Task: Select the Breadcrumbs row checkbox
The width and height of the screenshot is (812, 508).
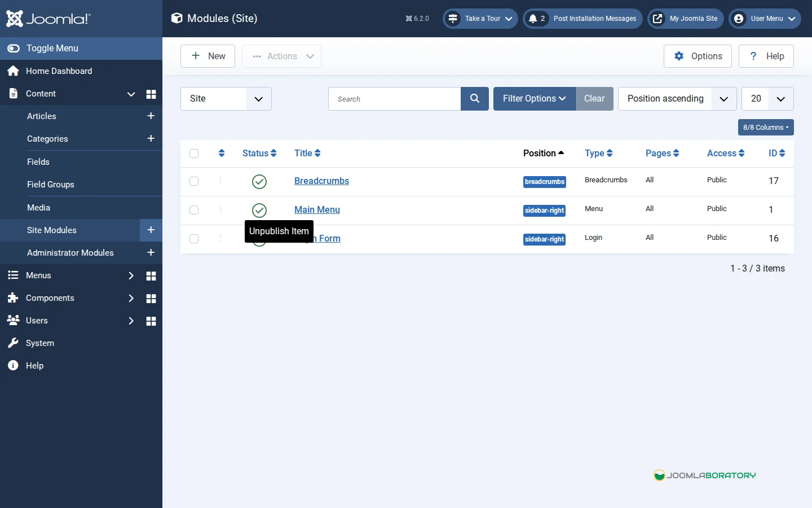Action: click(x=194, y=181)
